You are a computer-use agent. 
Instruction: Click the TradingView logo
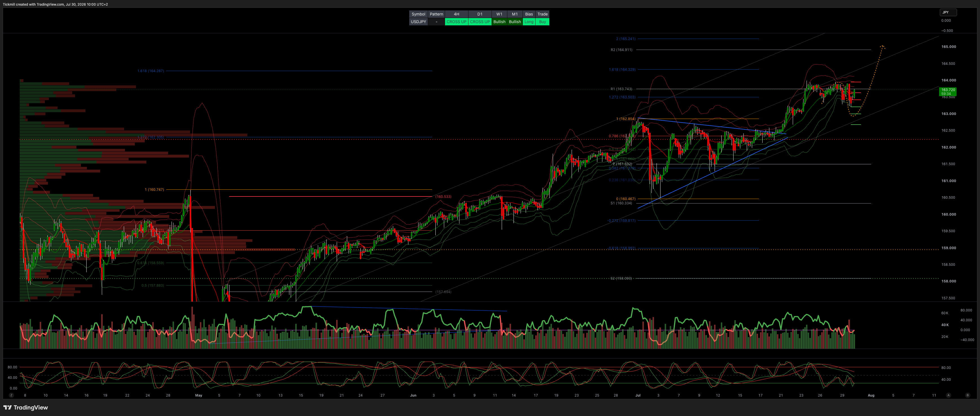tap(25, 408)
